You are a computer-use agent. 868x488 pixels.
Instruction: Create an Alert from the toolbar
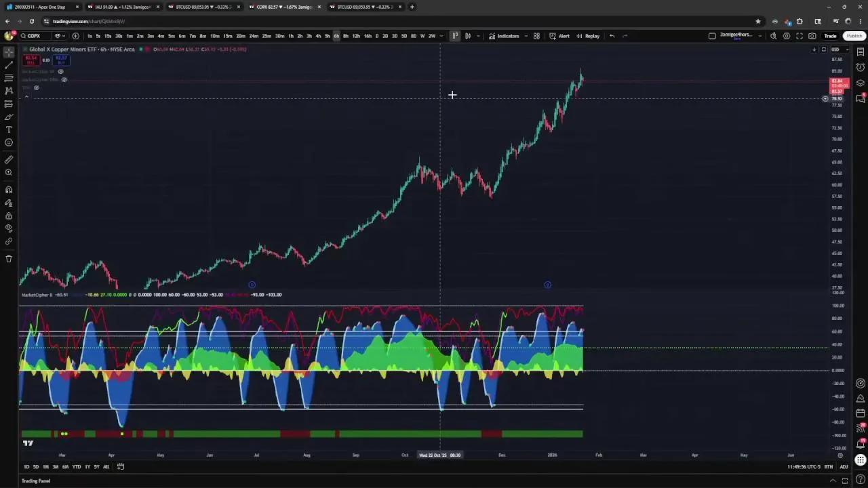point(559,36)
